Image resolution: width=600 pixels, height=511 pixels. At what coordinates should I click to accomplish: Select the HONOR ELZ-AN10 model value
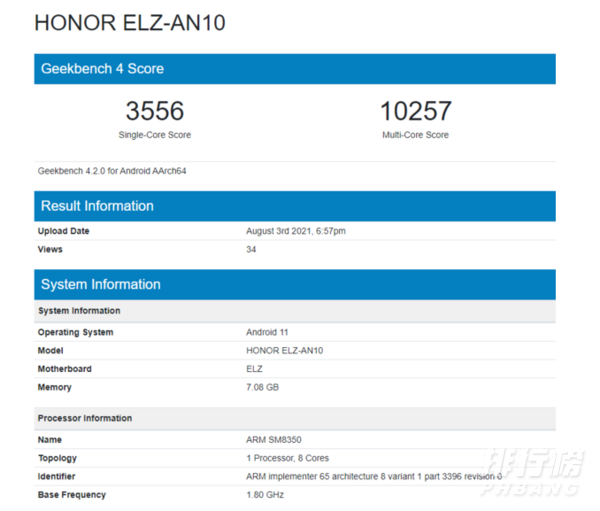point(285,350)
